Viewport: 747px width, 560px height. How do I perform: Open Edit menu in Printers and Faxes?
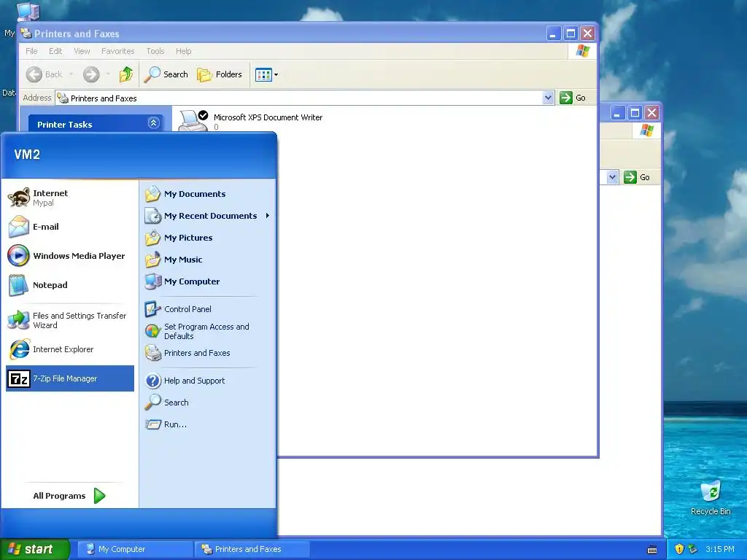coord(55,51)
